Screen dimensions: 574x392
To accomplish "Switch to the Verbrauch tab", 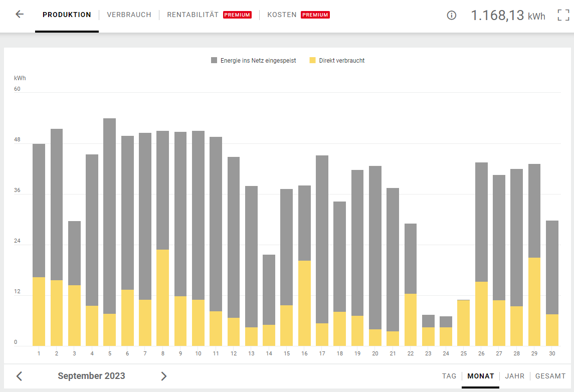I will 129,15.
